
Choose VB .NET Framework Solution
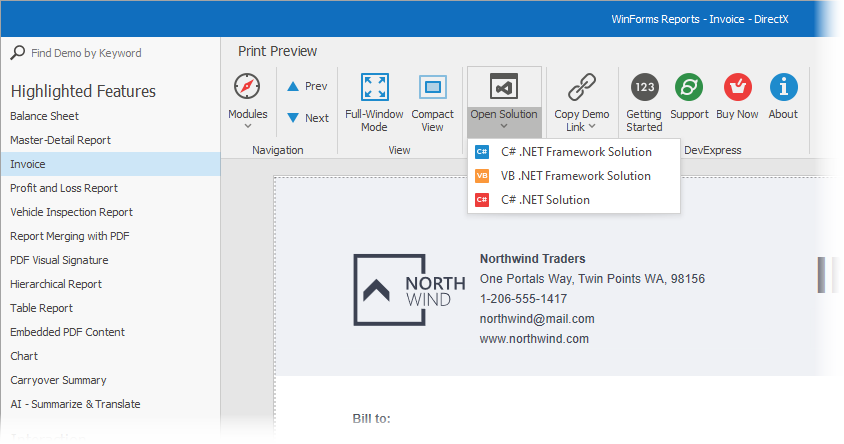coord(574,176)
